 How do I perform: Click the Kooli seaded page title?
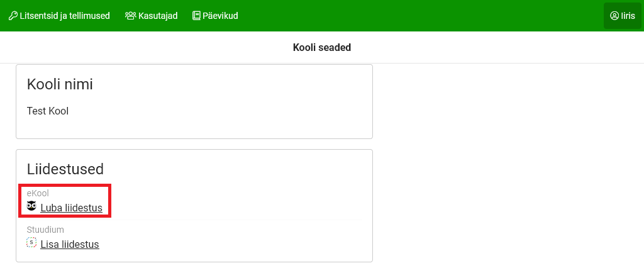(x=322, y=47)
